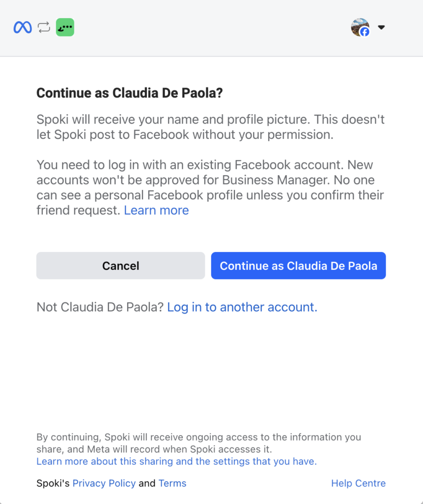
Task: Click the green Spoki app icon
Action: (x=65, y=28)
